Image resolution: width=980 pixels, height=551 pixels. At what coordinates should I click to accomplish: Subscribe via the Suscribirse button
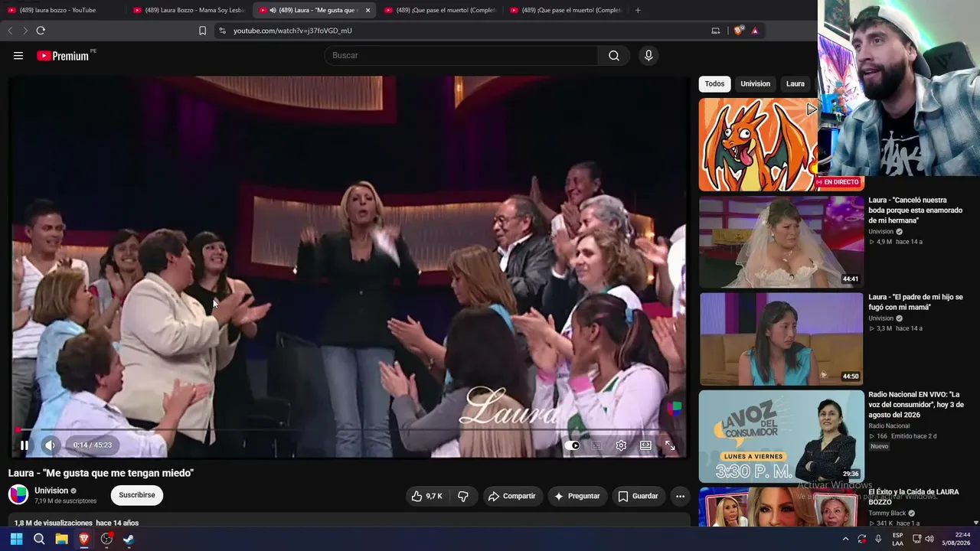137,495
